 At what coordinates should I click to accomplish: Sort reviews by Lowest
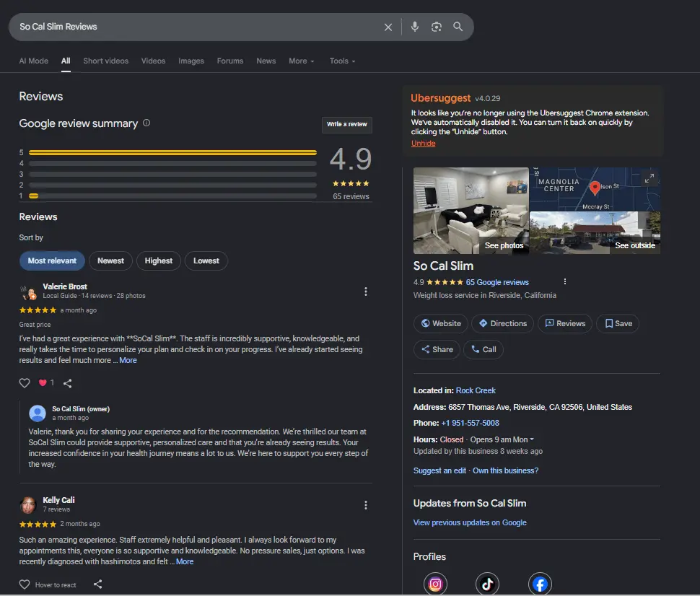click(x=206, y=260)
